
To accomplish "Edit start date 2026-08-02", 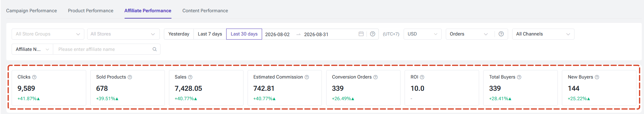I will [x=277, y=34].
